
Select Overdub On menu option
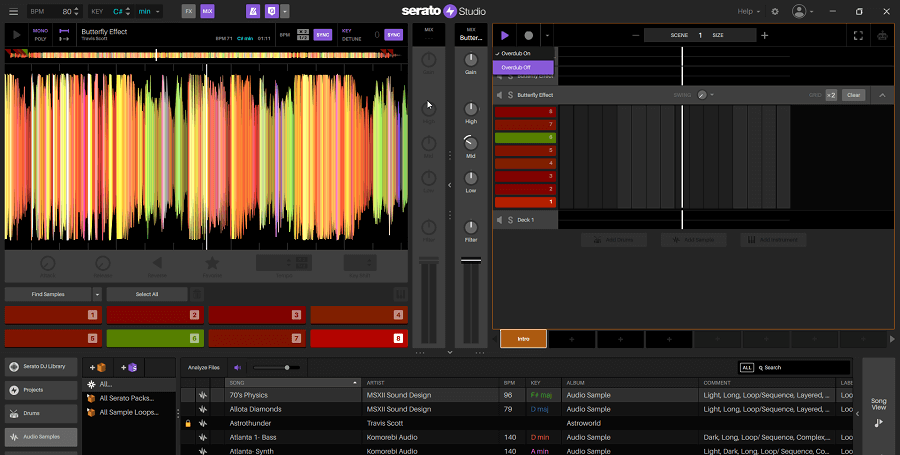pyautogui.click(x=523, y=53)
